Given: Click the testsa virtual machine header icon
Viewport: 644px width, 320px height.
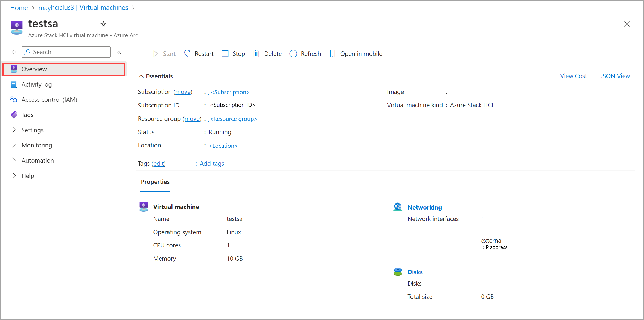Looking at the screenshot, I should click(17, 28).
